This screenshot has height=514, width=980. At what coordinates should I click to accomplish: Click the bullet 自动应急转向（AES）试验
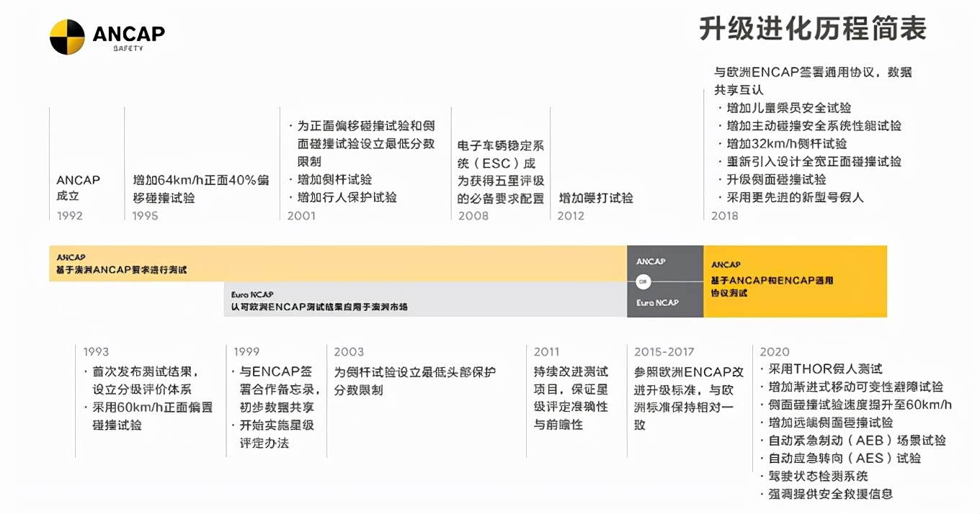pos(840,459)
